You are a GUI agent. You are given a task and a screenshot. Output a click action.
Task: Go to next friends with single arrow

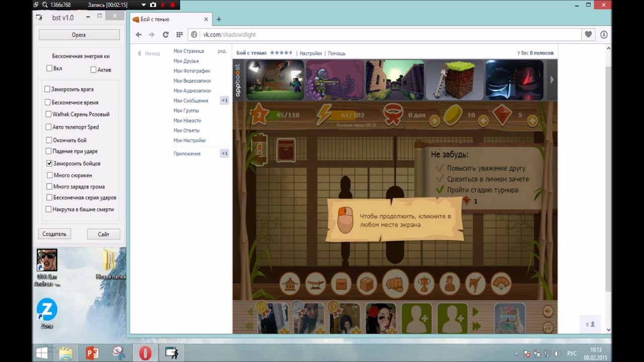coord(476,312)
